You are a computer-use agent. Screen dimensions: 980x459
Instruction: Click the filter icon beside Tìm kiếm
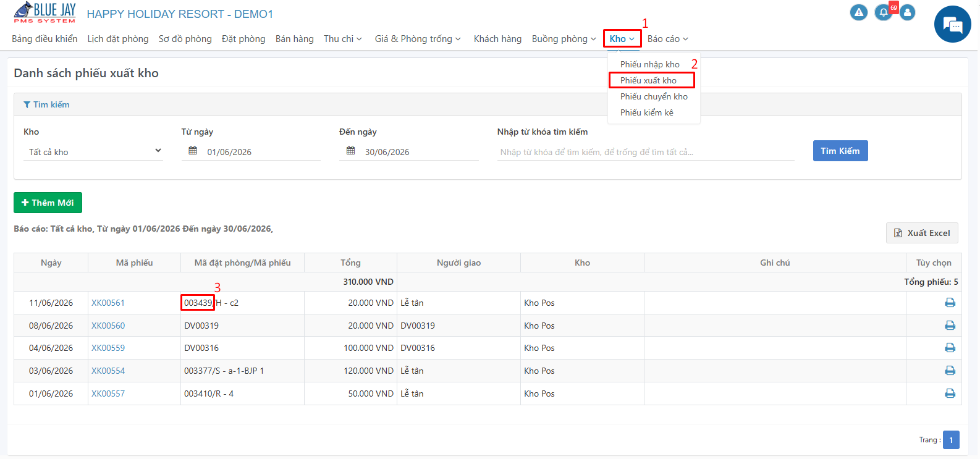27,105
